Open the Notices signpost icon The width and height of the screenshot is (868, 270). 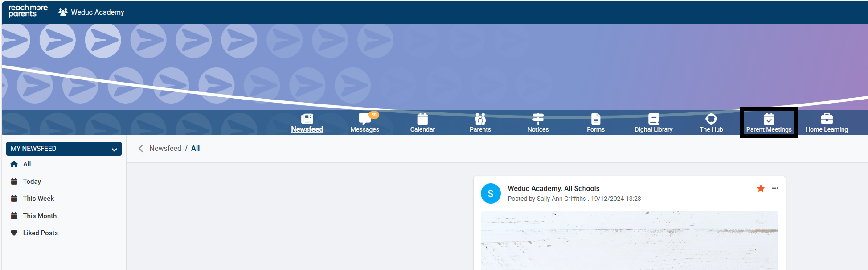coord(538,119)
